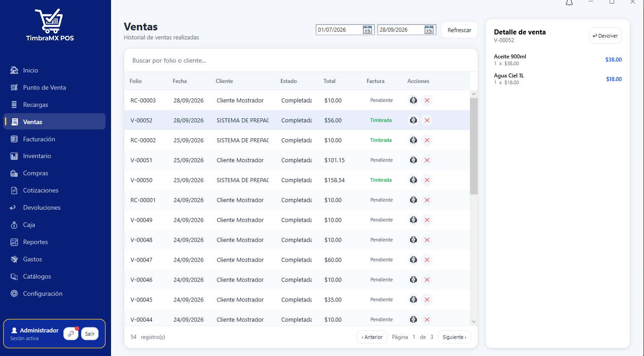Log out using the Salir button

[90, 334]
